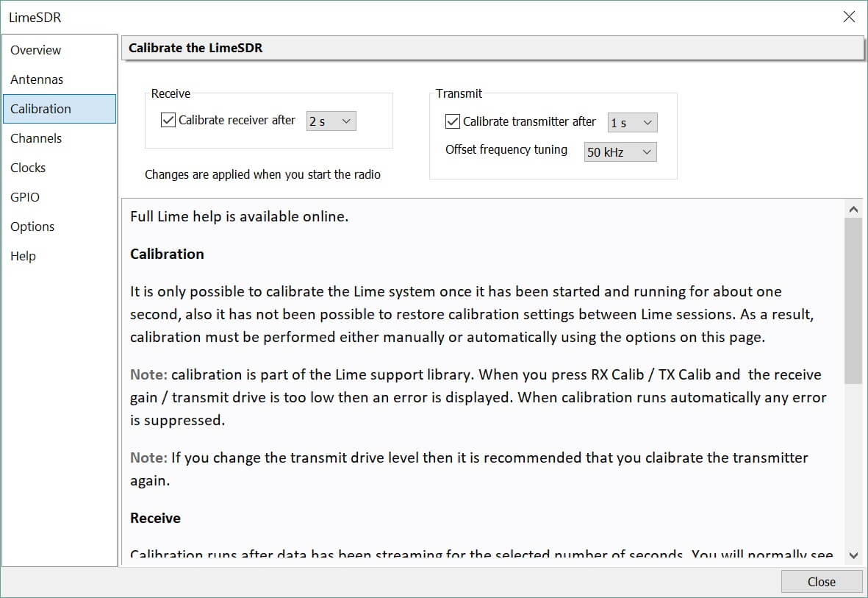Select the Calibration sidebar item
The height and width of the screenshot is (598, 868).
tap(41, 109)
